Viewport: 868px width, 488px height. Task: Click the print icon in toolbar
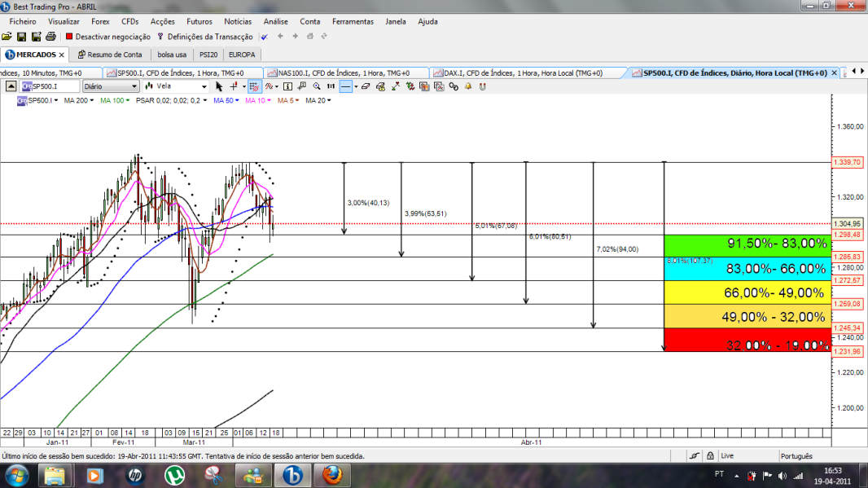point(50,37)
